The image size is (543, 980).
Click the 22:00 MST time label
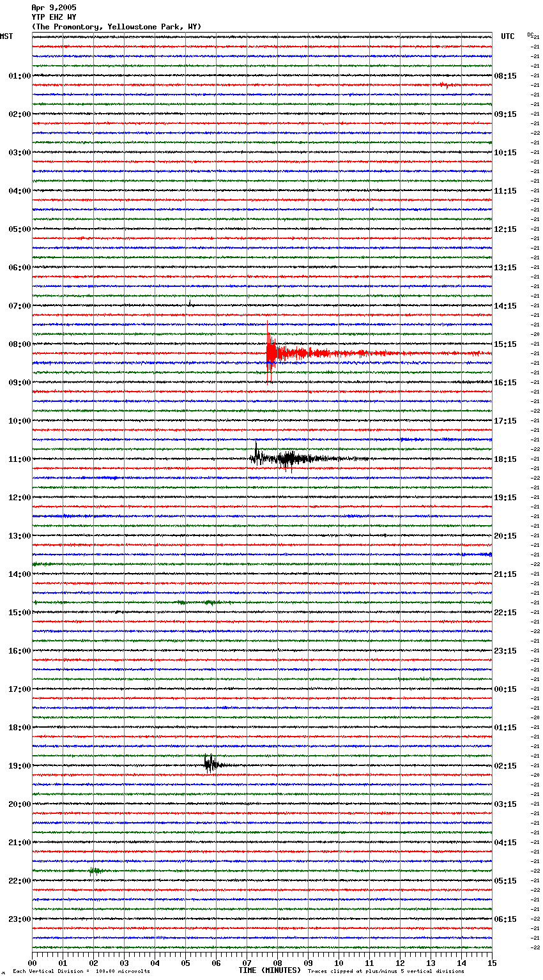pyautogui.click(x=19, y=881)
